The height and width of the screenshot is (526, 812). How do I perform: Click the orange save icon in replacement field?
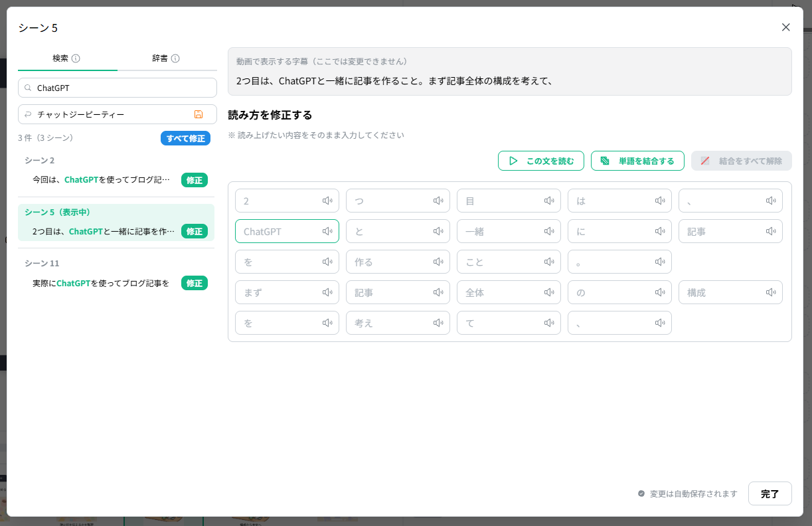click(199, 114)
